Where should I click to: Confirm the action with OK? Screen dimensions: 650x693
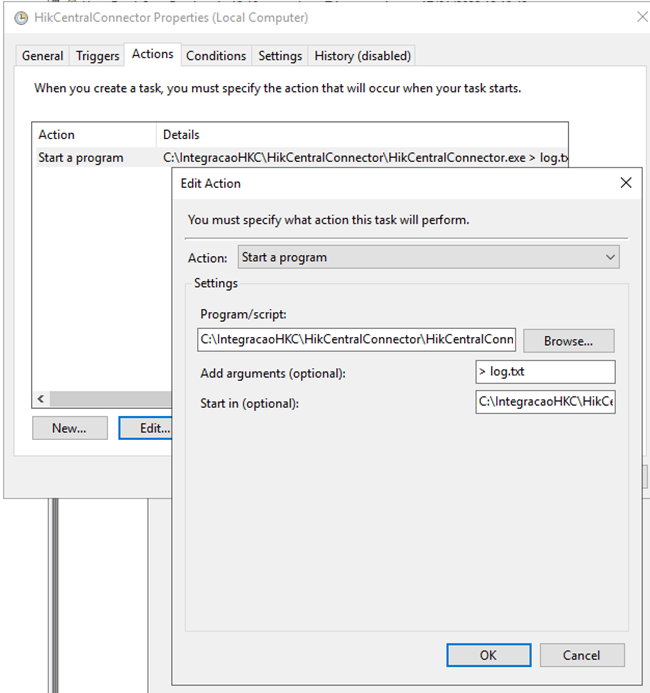488,655
